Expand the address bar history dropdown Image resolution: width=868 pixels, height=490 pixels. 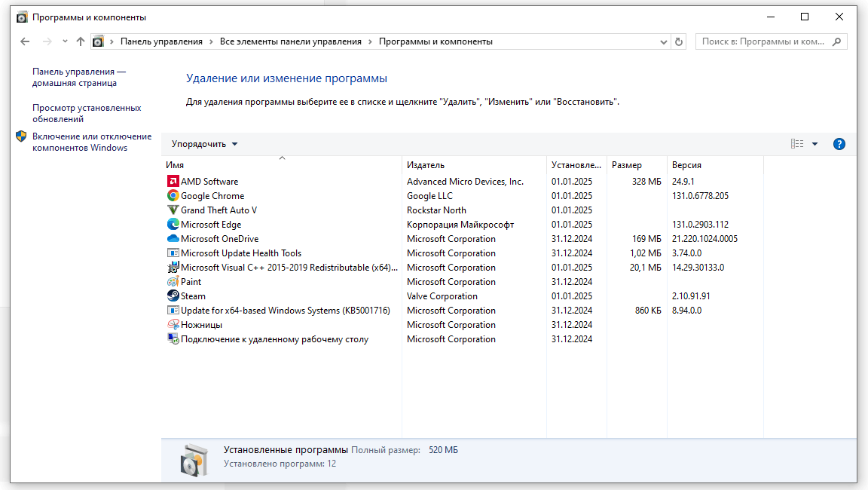663,41
